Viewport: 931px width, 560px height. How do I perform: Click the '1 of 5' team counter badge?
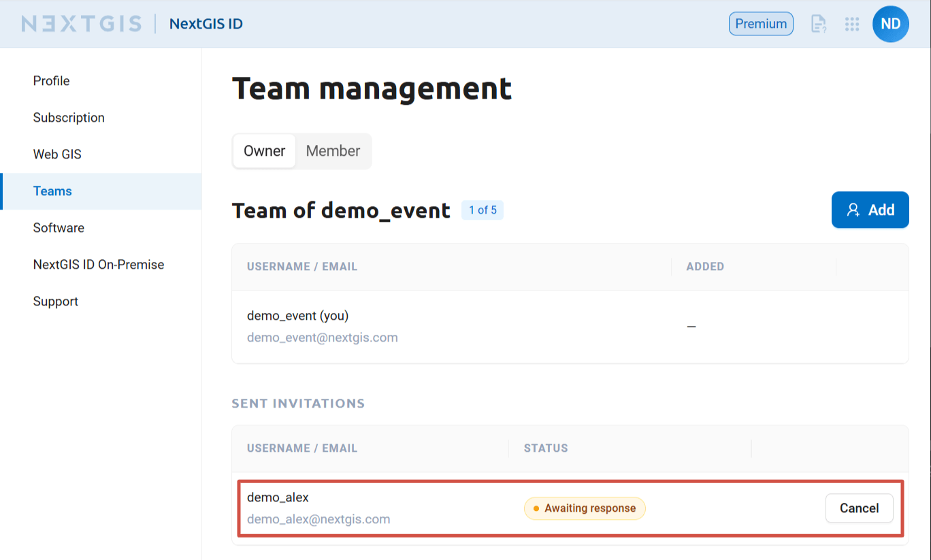pyautogui.click(x=483, y=210)
